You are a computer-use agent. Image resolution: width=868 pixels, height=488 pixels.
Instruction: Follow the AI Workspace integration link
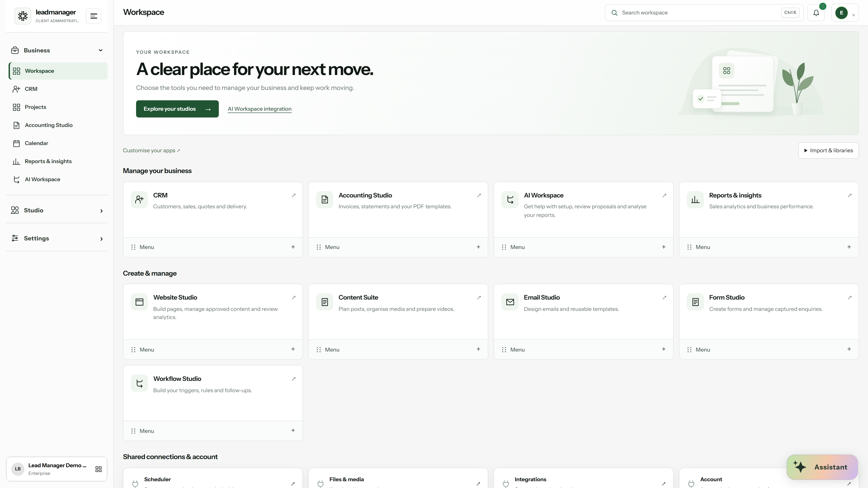(x=259, y=109)
